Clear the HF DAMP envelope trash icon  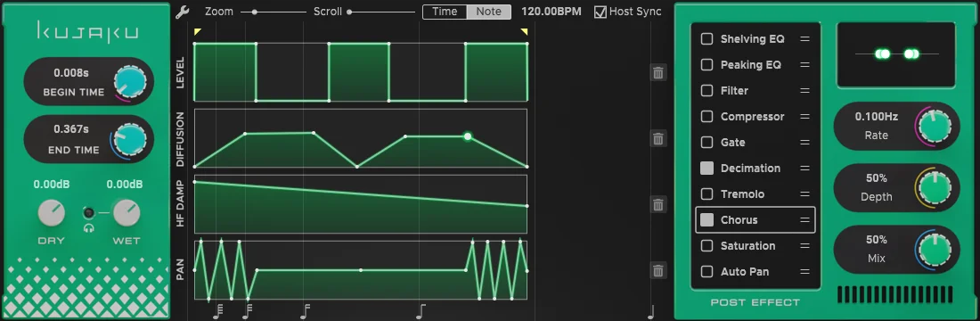coord(658,204)
